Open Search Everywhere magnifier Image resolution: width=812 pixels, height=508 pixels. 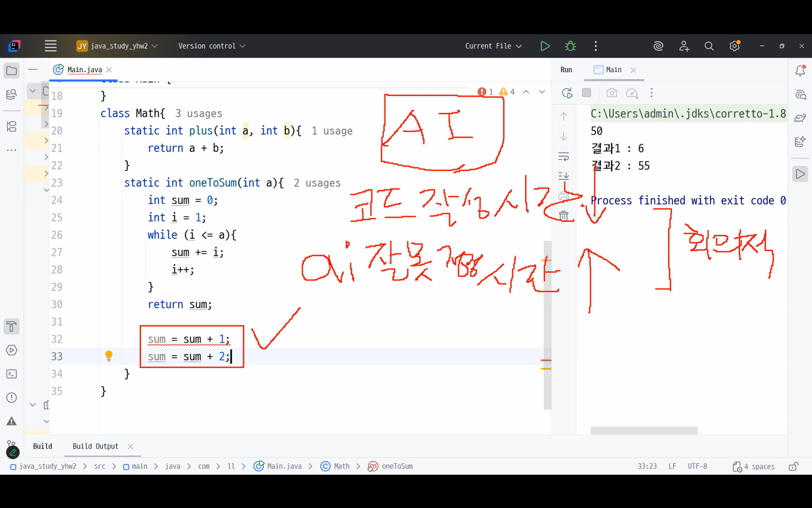click(709, 46)
